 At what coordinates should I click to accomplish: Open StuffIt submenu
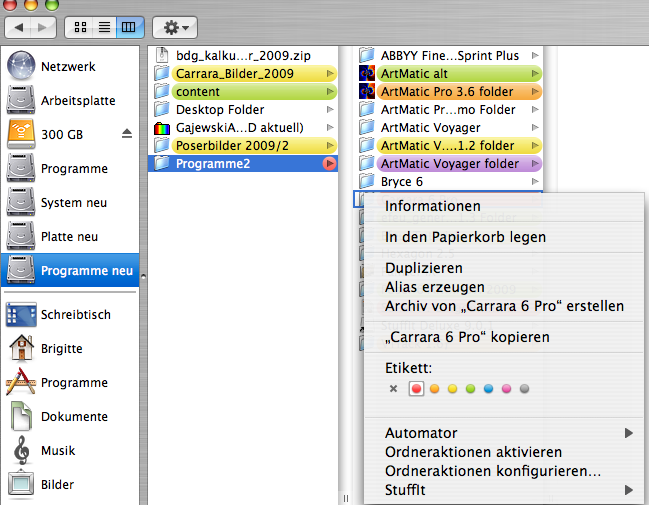[x=504, y=490]
